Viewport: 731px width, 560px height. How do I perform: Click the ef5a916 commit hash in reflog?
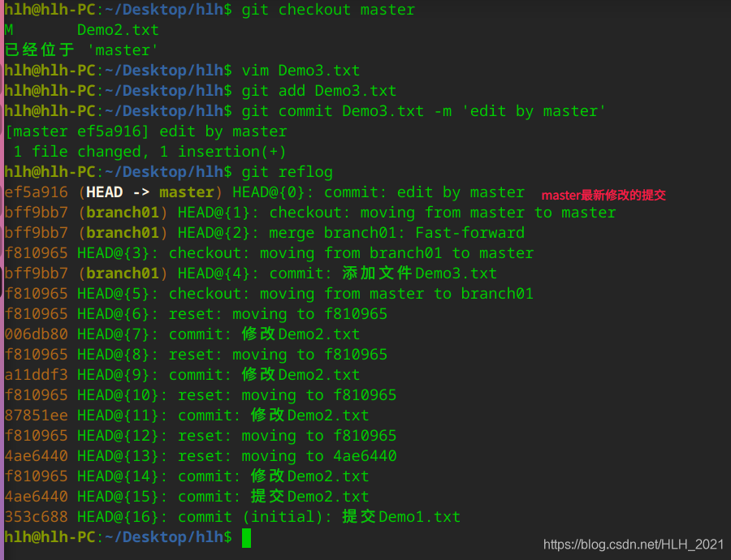point(37,192)
